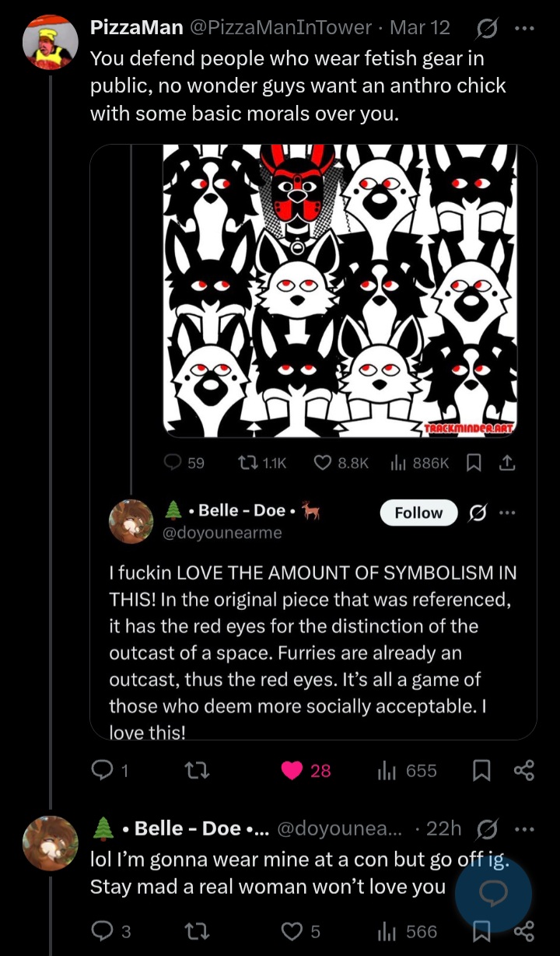The width and height of the screenshot is (560, 956).
Task: Share PizzaMan's post
Action: (524, 770)
